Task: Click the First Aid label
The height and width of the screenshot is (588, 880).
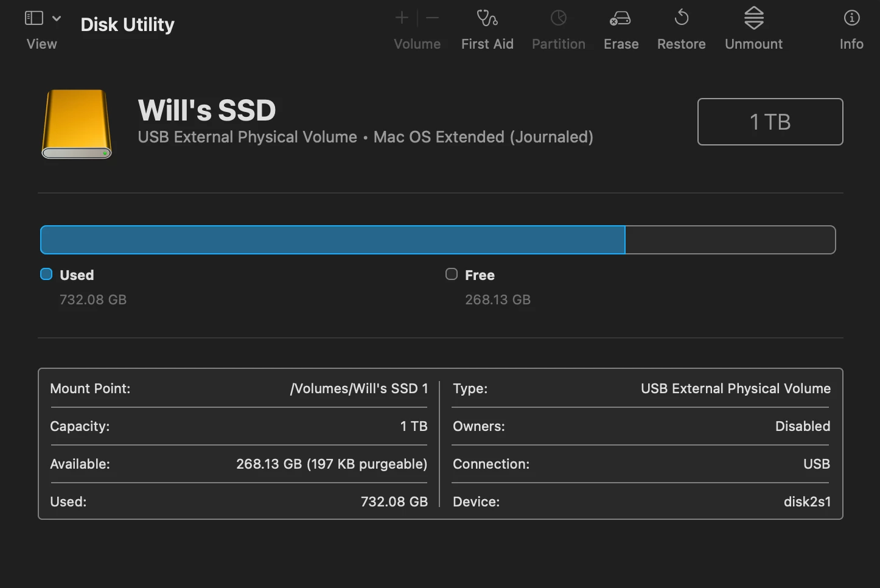Action: (x=487, y=44)
